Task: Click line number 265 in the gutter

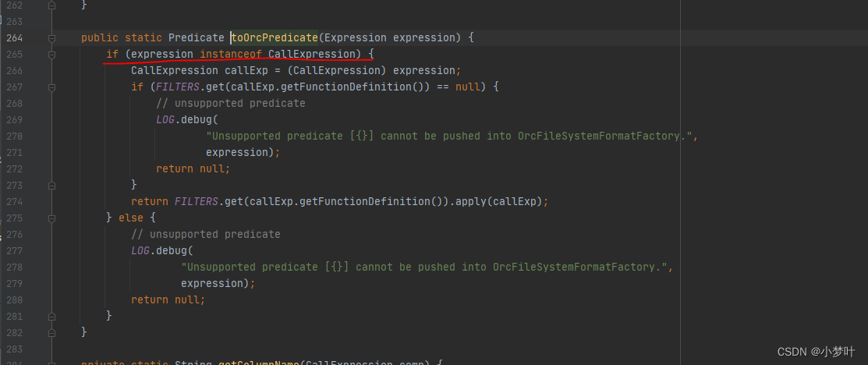Action: coord(14,55)
